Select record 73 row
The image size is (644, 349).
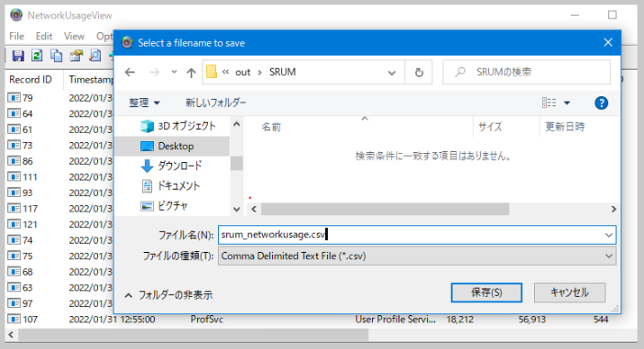(x=60, y=146)
